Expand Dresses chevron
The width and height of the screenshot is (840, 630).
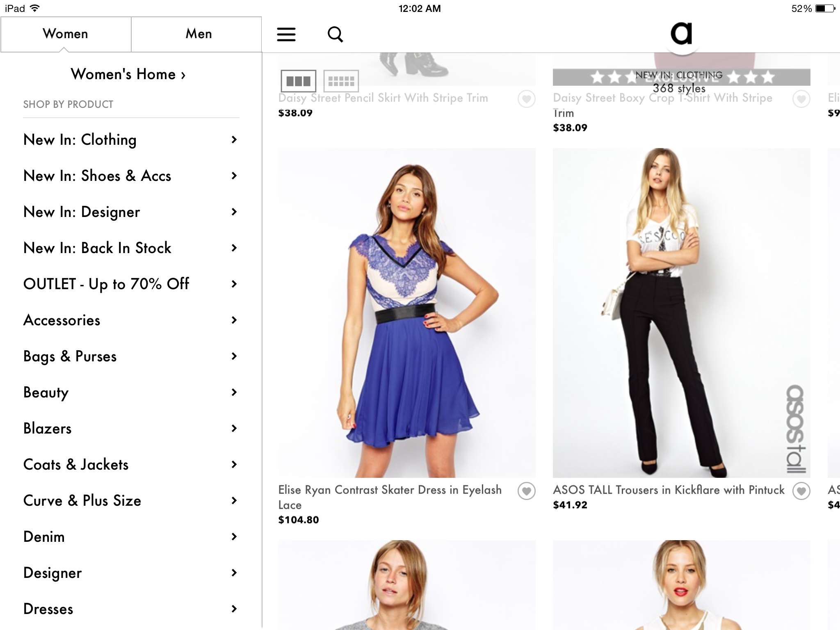[234, 609]
